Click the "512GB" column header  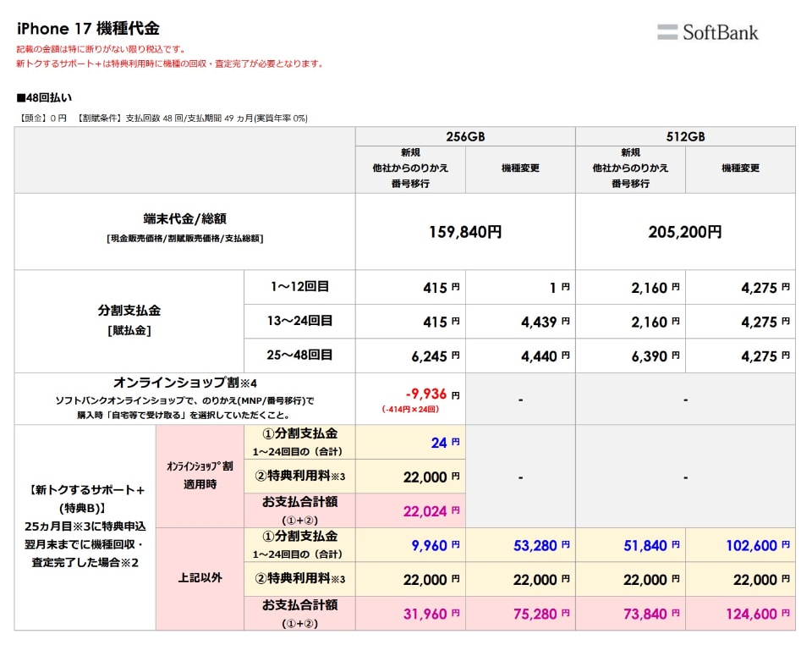685,137
